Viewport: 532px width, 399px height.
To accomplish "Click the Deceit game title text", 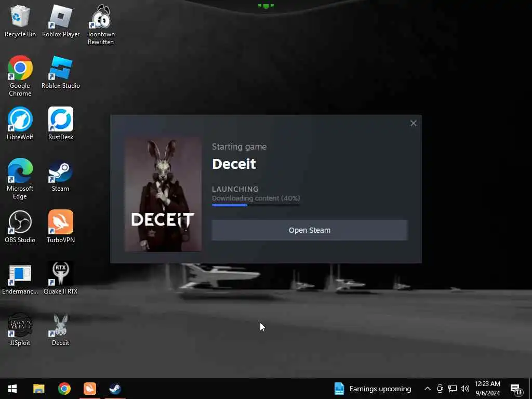I will point(234,164).
